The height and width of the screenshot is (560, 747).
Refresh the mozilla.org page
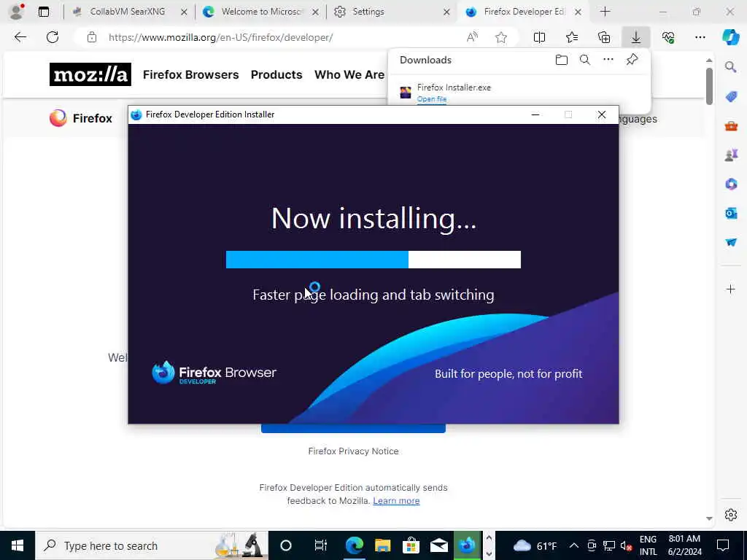pos(53,37)
